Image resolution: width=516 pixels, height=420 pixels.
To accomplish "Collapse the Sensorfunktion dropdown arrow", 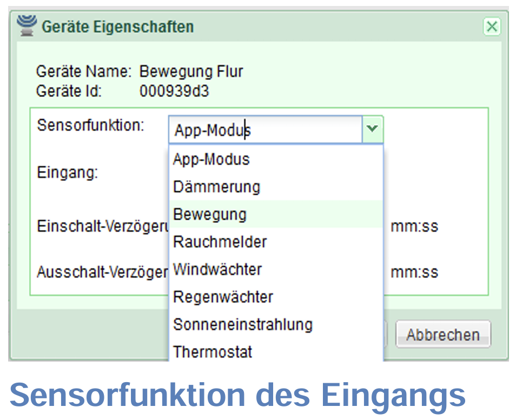I will [372, 130].
